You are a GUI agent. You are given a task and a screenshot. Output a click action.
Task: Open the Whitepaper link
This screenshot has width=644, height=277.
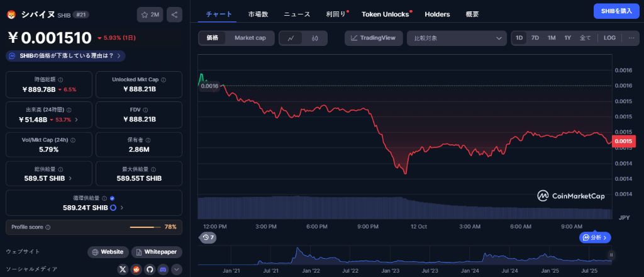(157, 252)
